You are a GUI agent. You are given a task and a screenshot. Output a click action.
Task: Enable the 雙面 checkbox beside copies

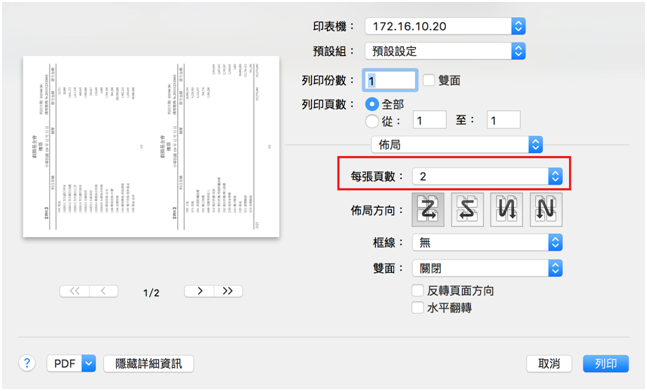(429, 80)
